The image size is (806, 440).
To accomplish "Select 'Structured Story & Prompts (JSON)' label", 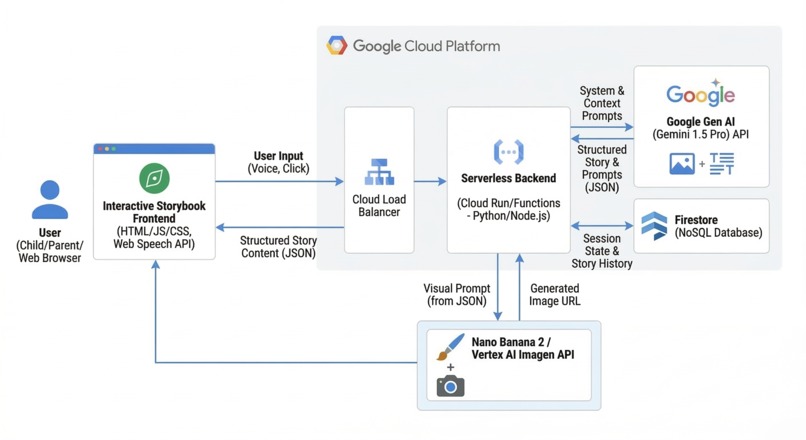I will [602, 169].
